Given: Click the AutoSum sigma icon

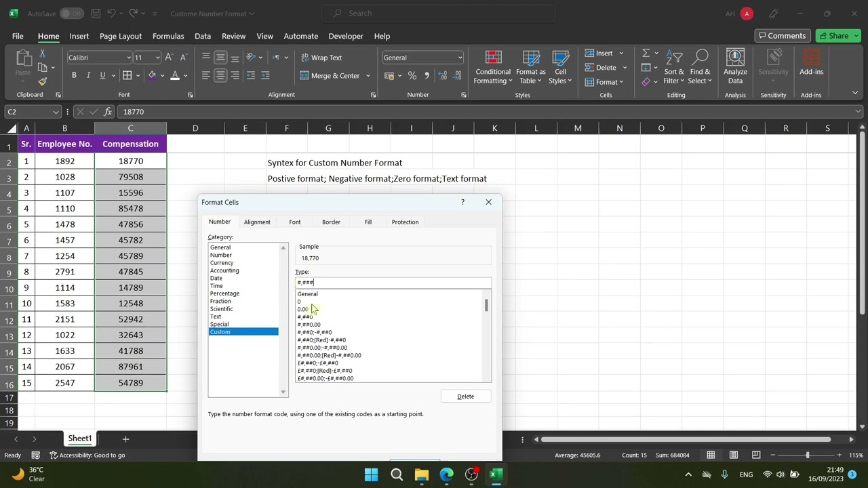Looking at the screenshot, I should click(x=646, y=53).
